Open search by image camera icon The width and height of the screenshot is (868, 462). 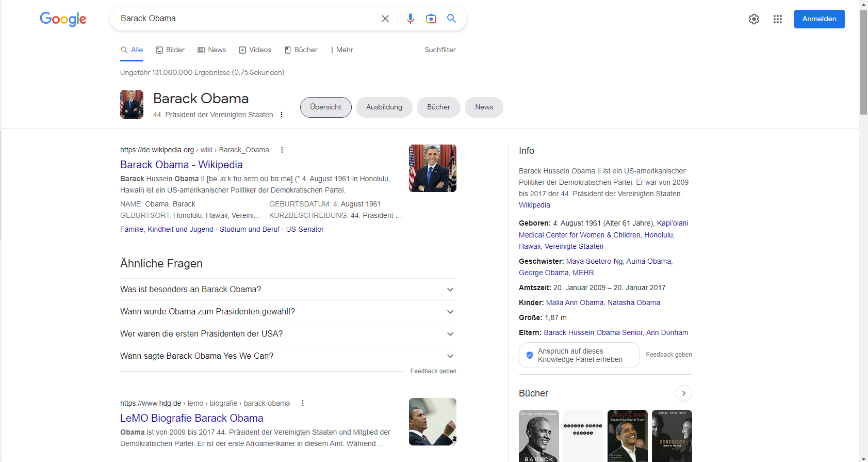[x=431, y=19]
